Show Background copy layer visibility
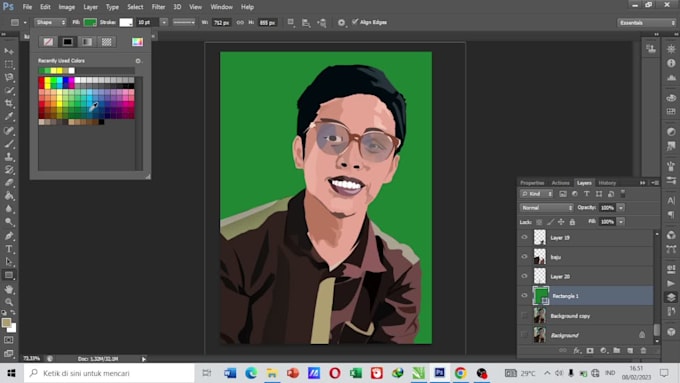 coord(524,316)
